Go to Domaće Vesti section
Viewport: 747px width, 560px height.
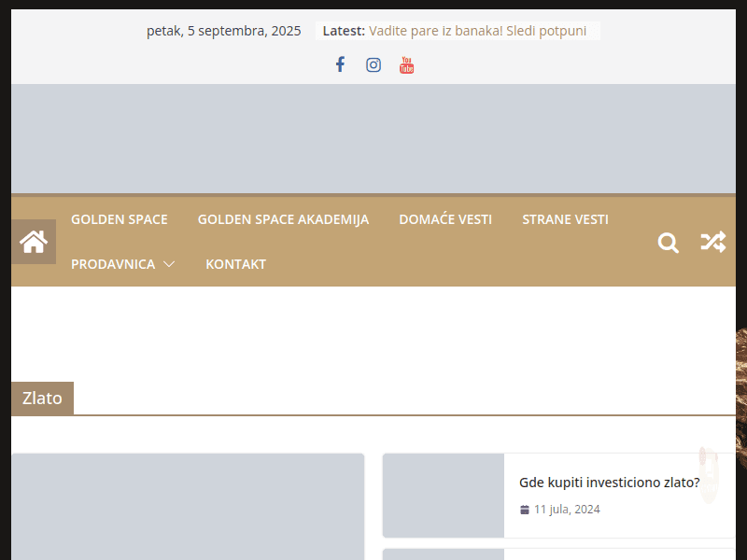[445, 219]
